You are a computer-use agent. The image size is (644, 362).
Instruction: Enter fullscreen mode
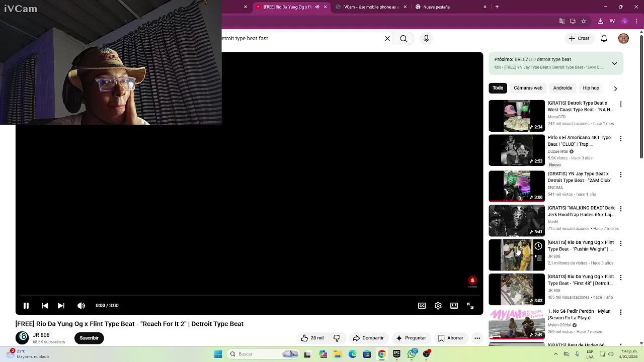pyautogui.click(x=470, y=305)
